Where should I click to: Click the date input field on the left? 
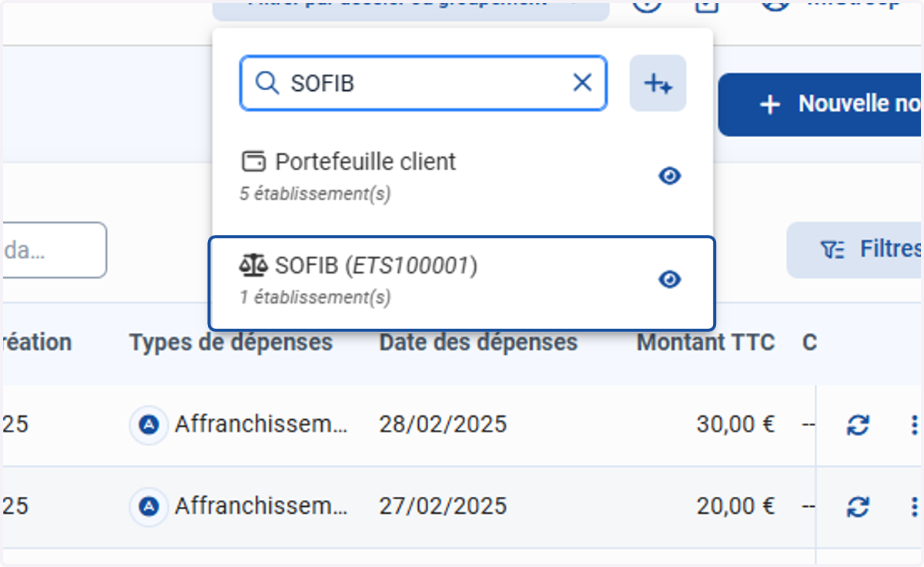coord(53,250)
